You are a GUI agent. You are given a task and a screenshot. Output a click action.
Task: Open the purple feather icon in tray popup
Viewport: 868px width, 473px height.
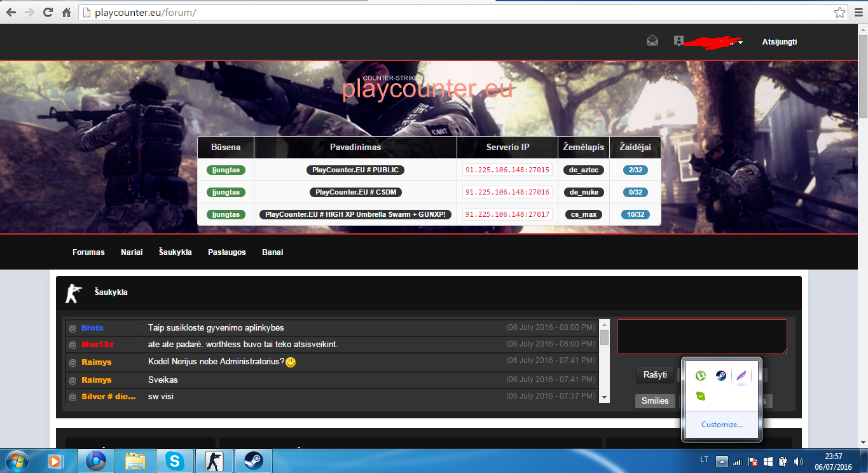tap(741, 376)
